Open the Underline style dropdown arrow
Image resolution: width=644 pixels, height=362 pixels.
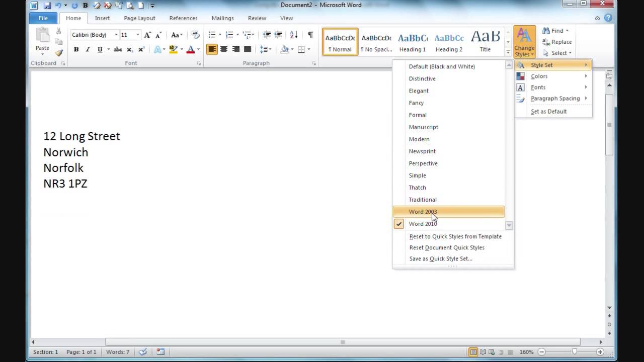108,49
